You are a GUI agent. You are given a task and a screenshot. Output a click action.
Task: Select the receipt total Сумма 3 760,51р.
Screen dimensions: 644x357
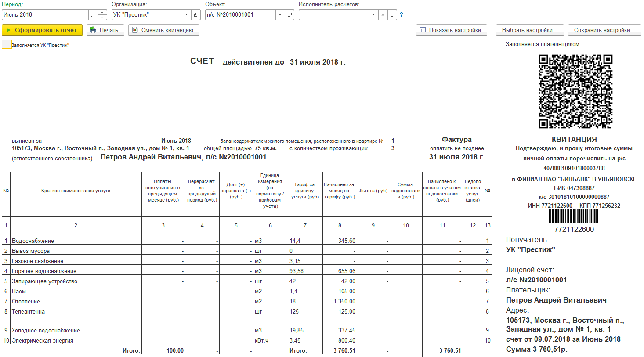click(x=537, y=350)
